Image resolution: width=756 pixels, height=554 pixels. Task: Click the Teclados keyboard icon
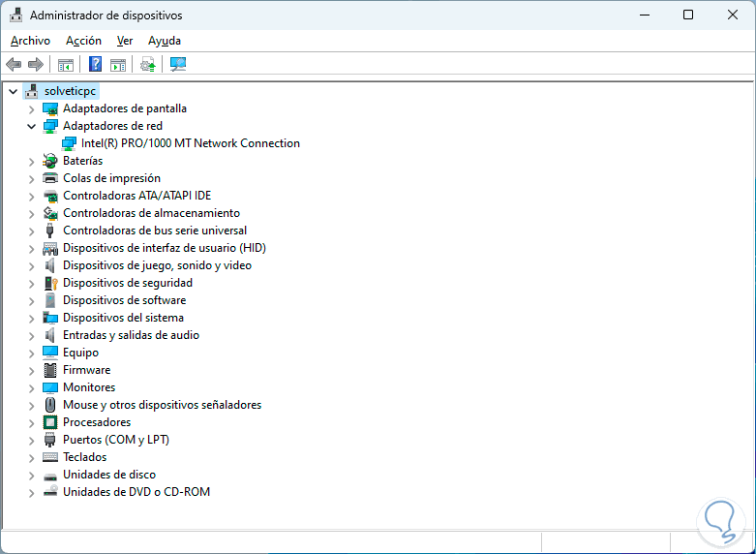[x=50, y=457]
